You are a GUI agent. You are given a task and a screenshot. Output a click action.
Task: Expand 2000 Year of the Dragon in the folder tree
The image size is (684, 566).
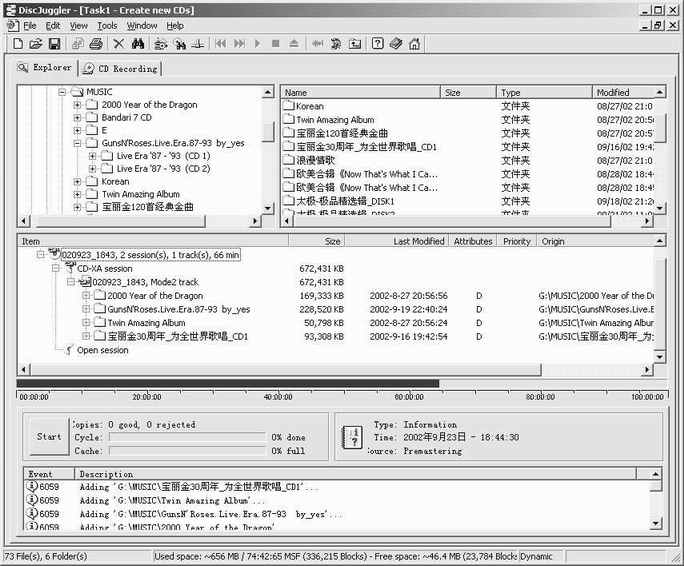77,105
